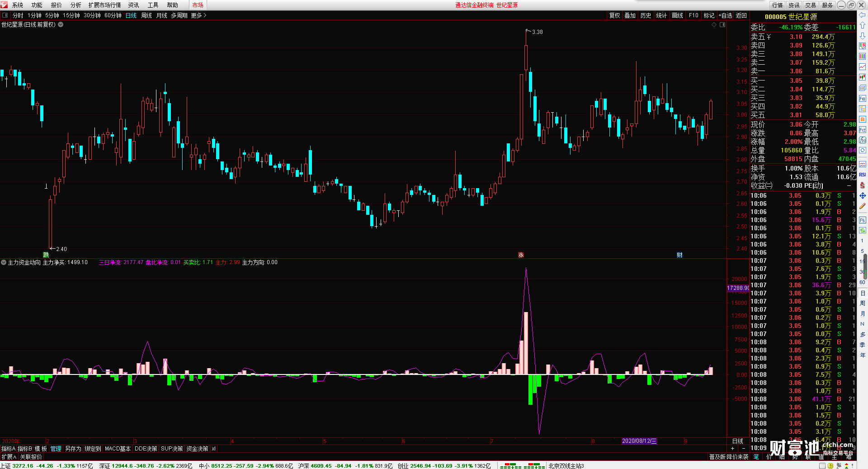
Task: Expand the 卖五 order book depth arrow
Action: tap(769, 37)
